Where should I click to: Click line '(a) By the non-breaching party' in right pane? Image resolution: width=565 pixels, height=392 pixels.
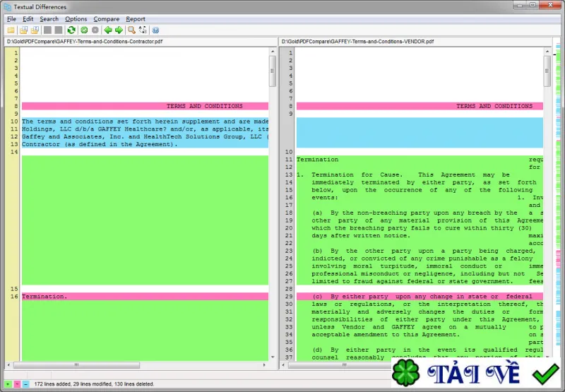click(420, 213)
